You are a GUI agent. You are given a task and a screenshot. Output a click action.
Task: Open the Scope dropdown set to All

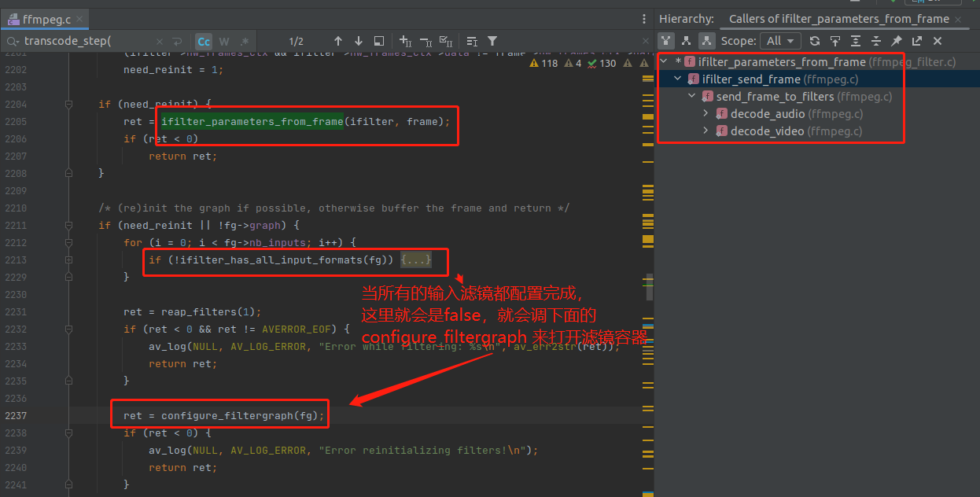pos(780,41)
